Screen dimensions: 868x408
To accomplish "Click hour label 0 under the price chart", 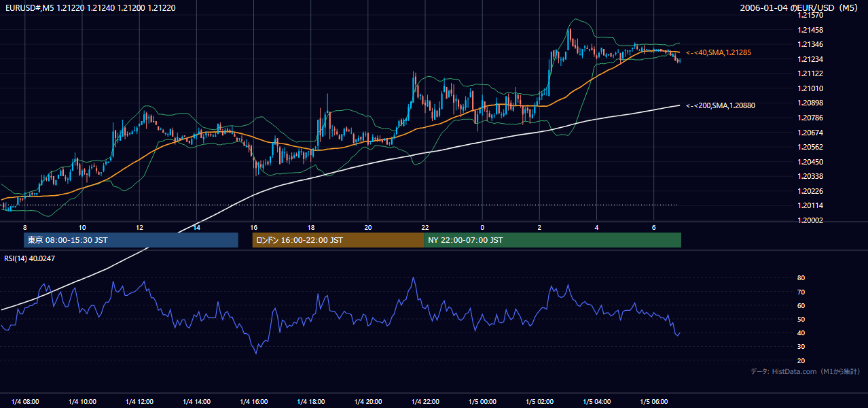I will click(482, 226).
